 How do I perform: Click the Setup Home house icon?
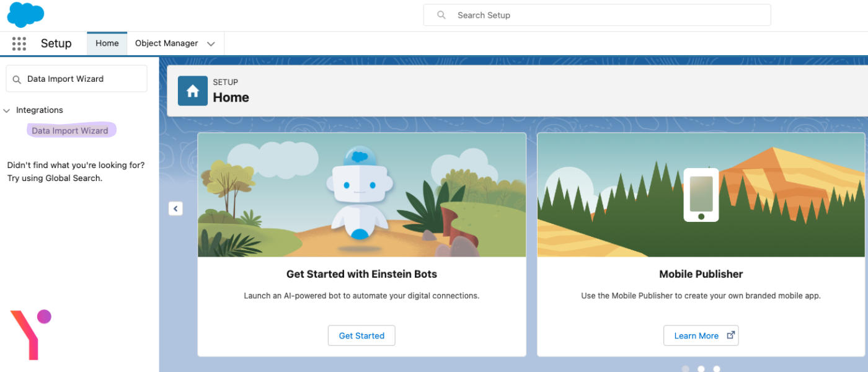click(192, 91)
